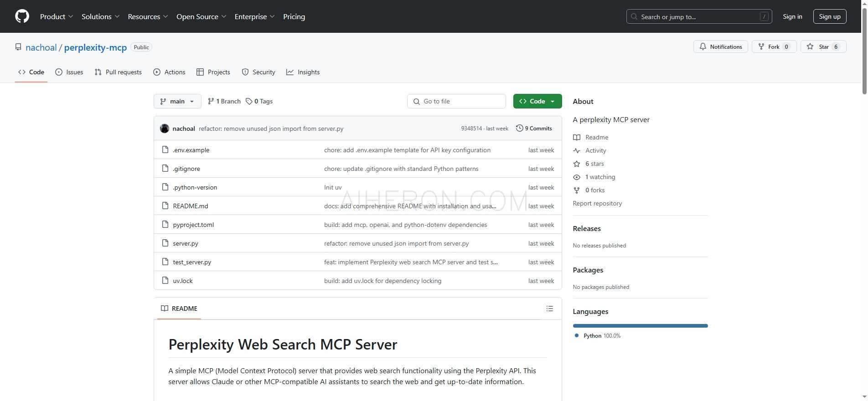Click the blue Python language bar
This screenshot has width=868, height=401.
tap(640, 326)
